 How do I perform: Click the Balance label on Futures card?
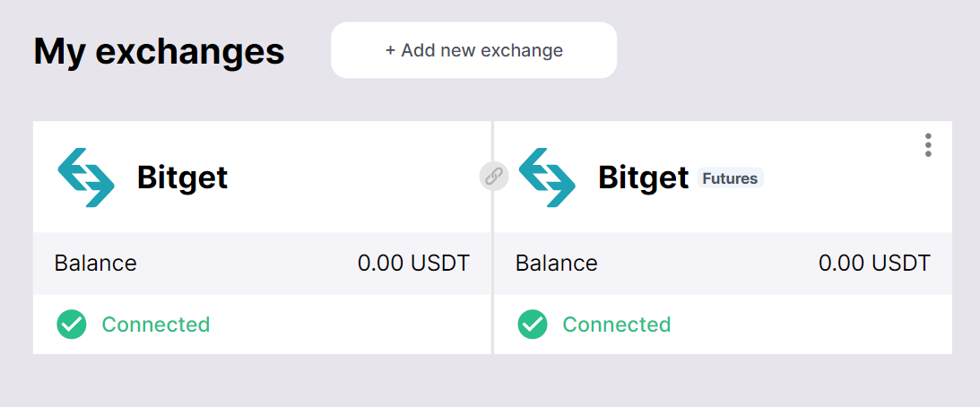click(x=556, y=264)
